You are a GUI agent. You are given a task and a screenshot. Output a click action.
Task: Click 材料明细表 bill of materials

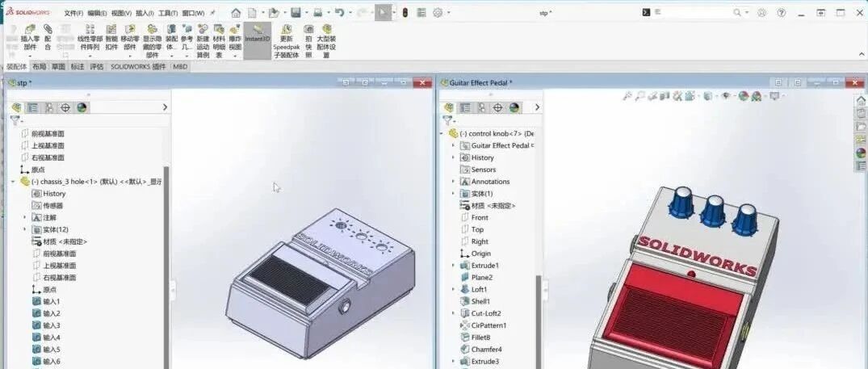click(219, 41)
